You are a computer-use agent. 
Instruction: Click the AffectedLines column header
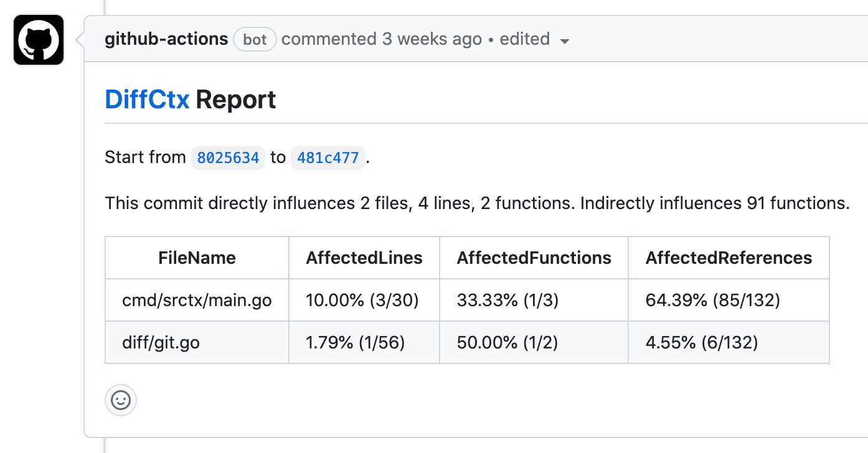click(364, 258)
